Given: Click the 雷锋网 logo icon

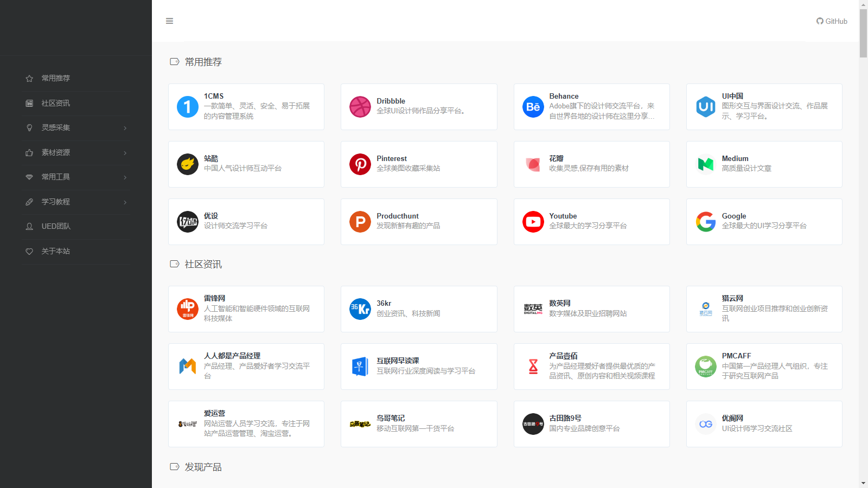Looking at the screenshot, I should tap(187, 309).
